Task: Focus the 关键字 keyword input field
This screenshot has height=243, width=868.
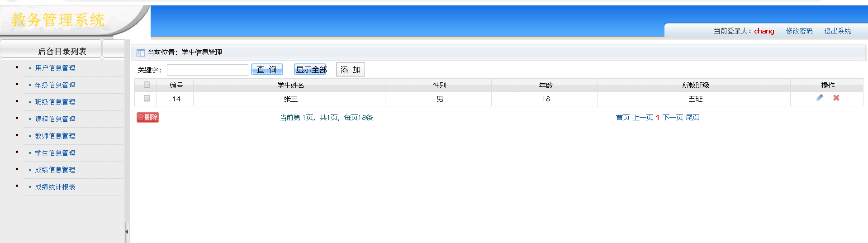Action: (x=208, y=70)
